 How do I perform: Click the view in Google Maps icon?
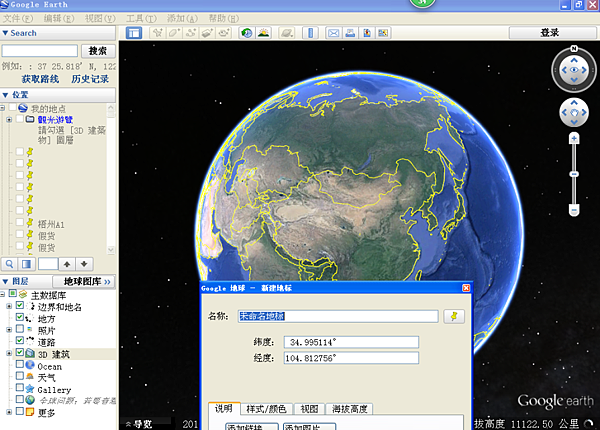(x=367, y=33)
